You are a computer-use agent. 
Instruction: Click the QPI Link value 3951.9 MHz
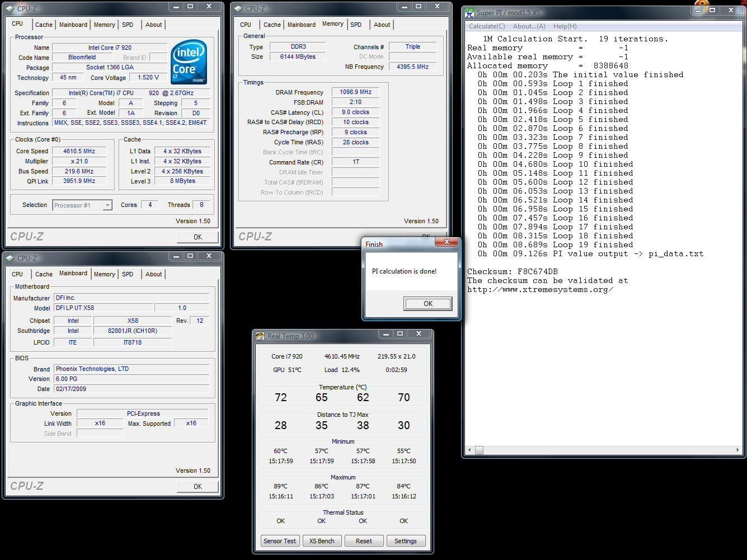pos(79,181)
